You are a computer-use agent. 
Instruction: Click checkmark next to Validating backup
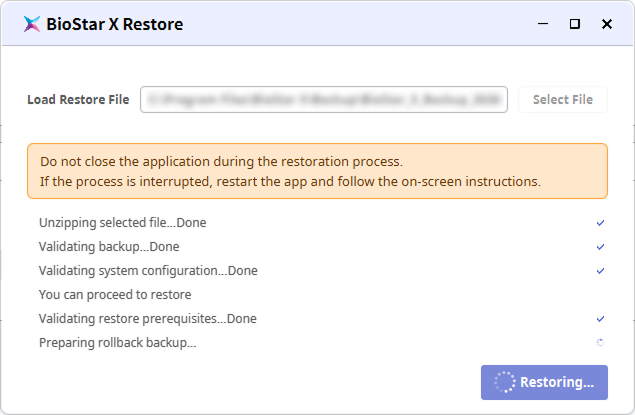(600, 247)
